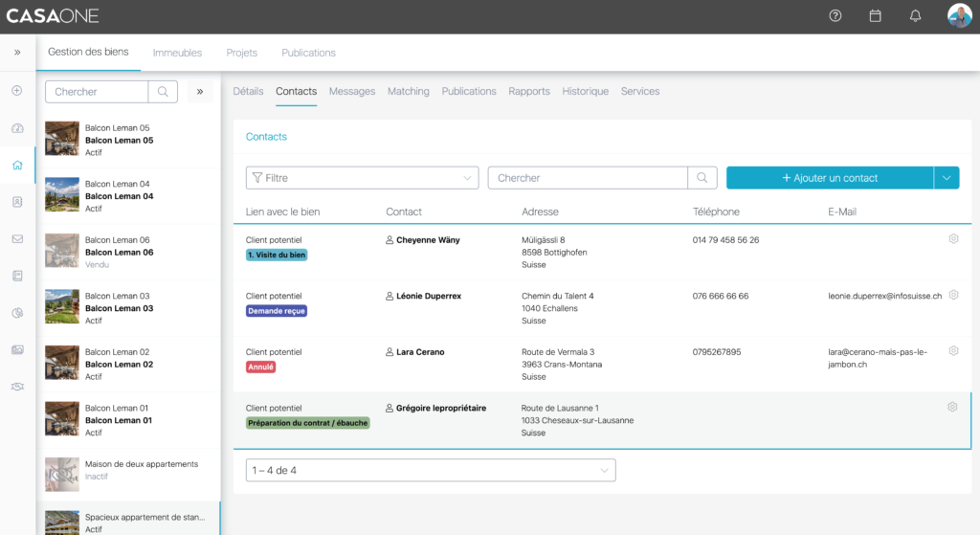
Task: Click the magnifier icon beside contacts search
Action: coord(702,178)
